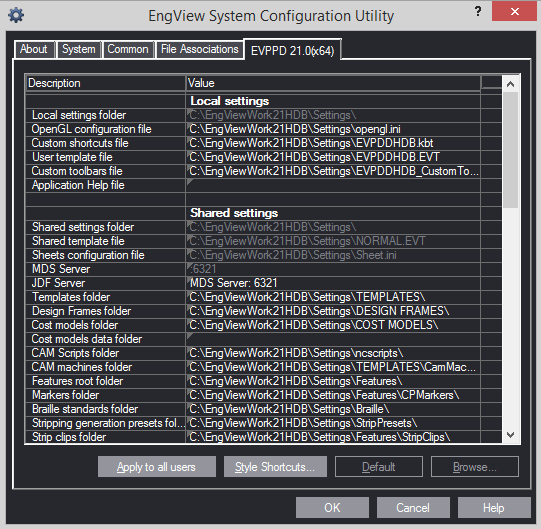This screenshot has height=529, width=541.
Task: Click the Description column header
Action: click(105, 83)
